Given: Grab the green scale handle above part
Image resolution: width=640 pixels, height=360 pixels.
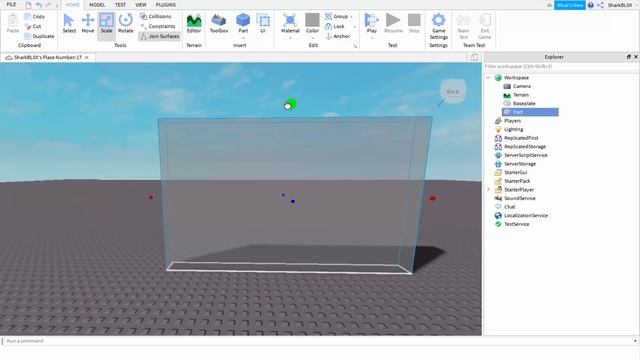Looking at the screenshot, I should [290, 104].
